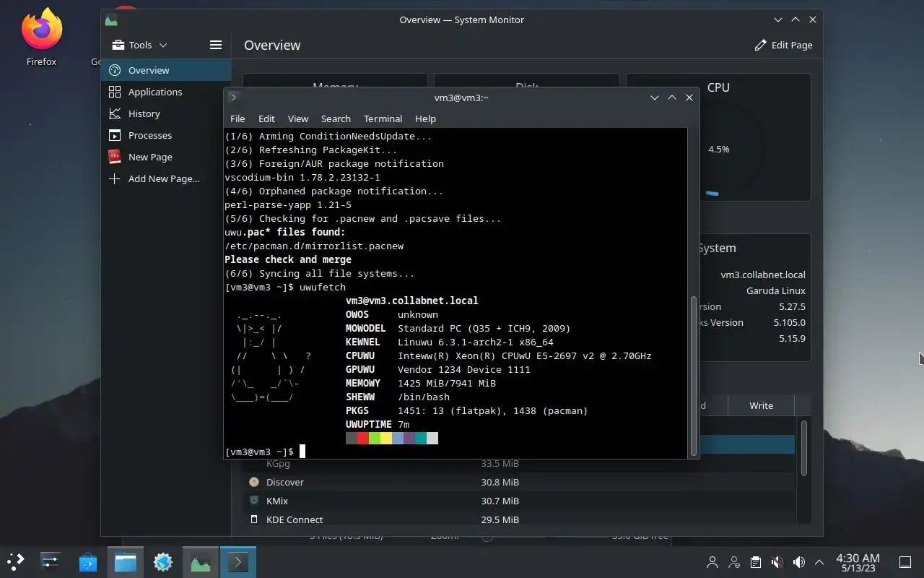The image size is (924, 578).
Task: Open the New Page sidebar entry
Action: (166, 157)
